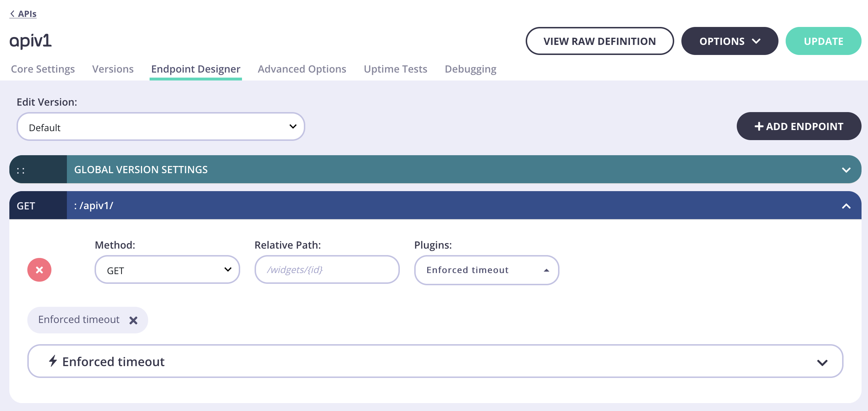Image resolution: width=868 pixels, height=411 pixels.
Task: Expand the Global Version Settings section
Action: click(x=846, y=170)
